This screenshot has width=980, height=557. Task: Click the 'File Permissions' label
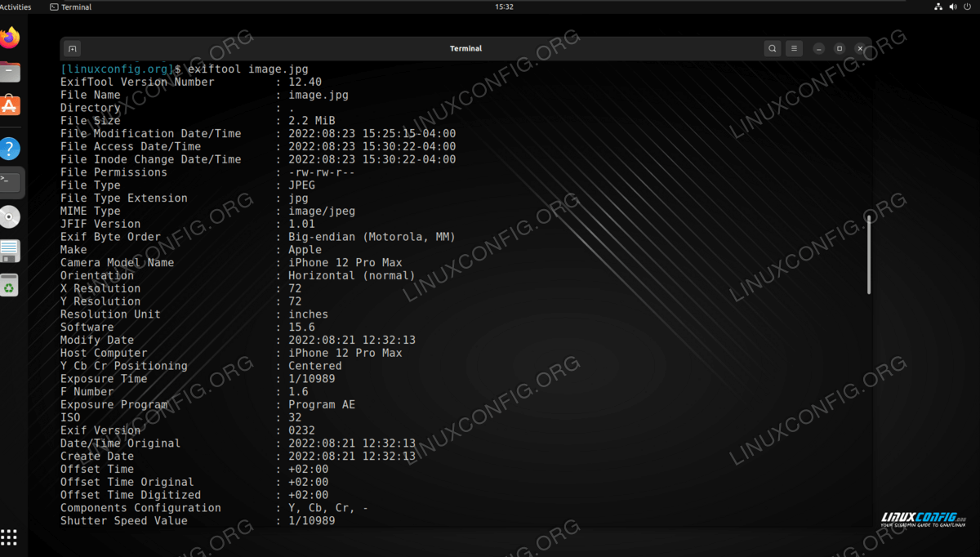click(x=114, y=172)
